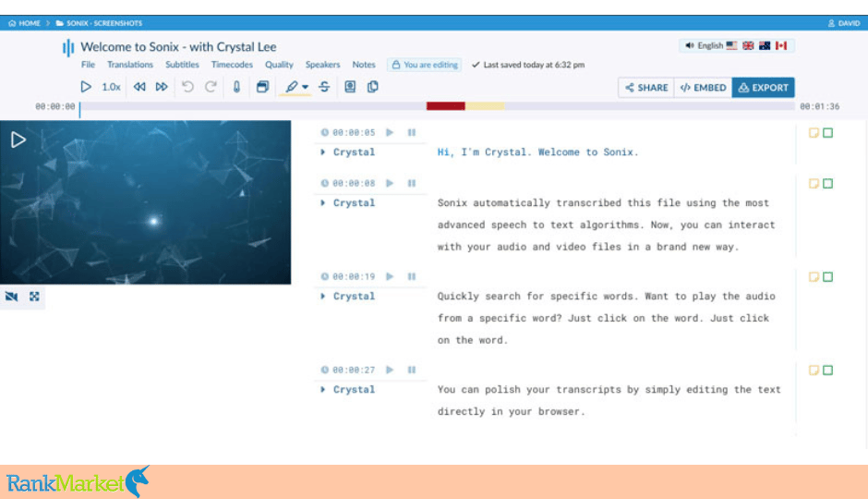
Task: Click the blue playhead at timeline start
Action: tap(79, 109)
